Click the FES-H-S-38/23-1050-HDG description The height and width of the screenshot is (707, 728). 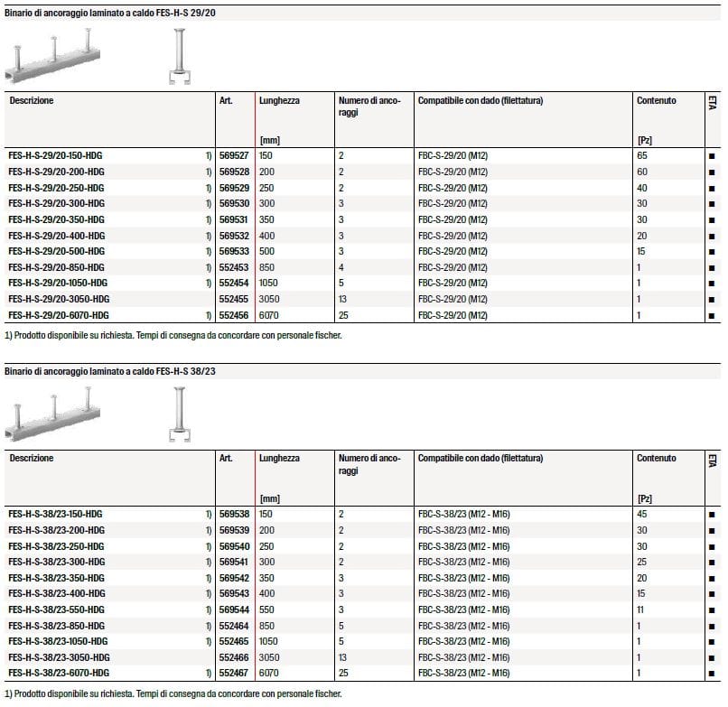click(59, 641)
